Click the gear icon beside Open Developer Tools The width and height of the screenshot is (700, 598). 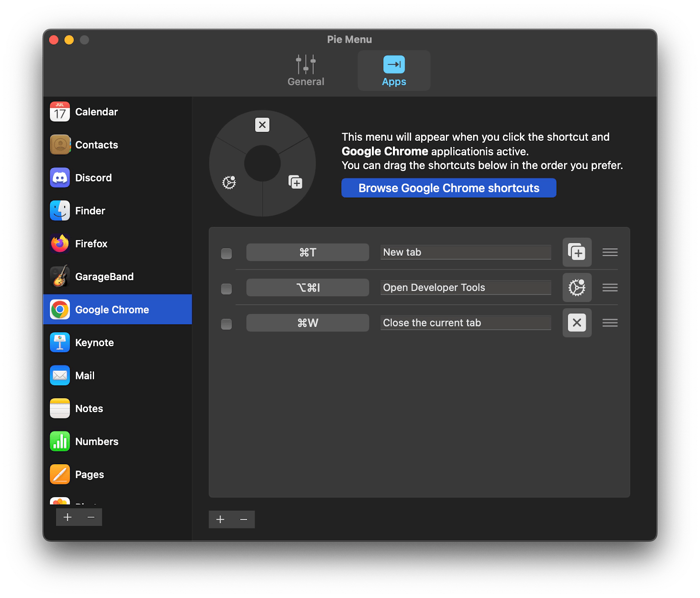click(577, 287)
